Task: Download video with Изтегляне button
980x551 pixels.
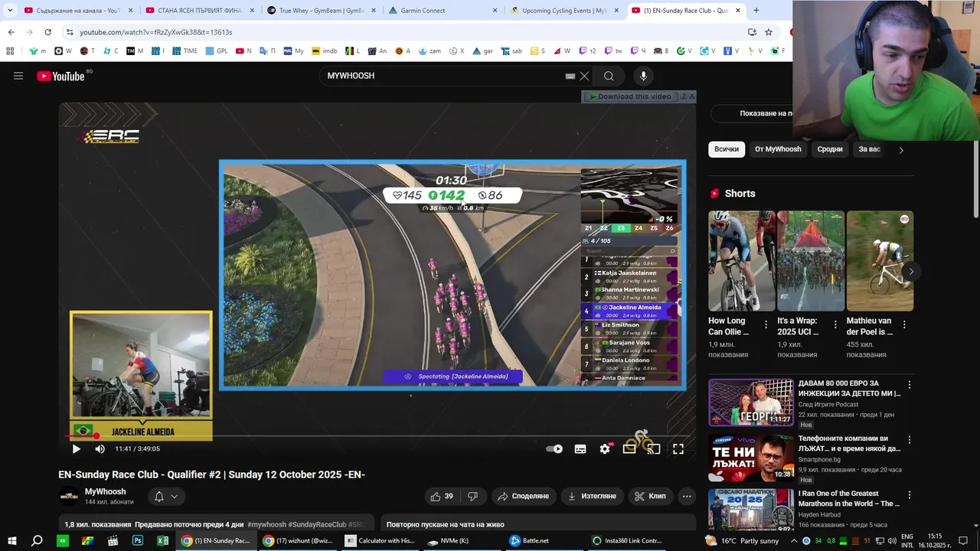Action: click(591, 496)
